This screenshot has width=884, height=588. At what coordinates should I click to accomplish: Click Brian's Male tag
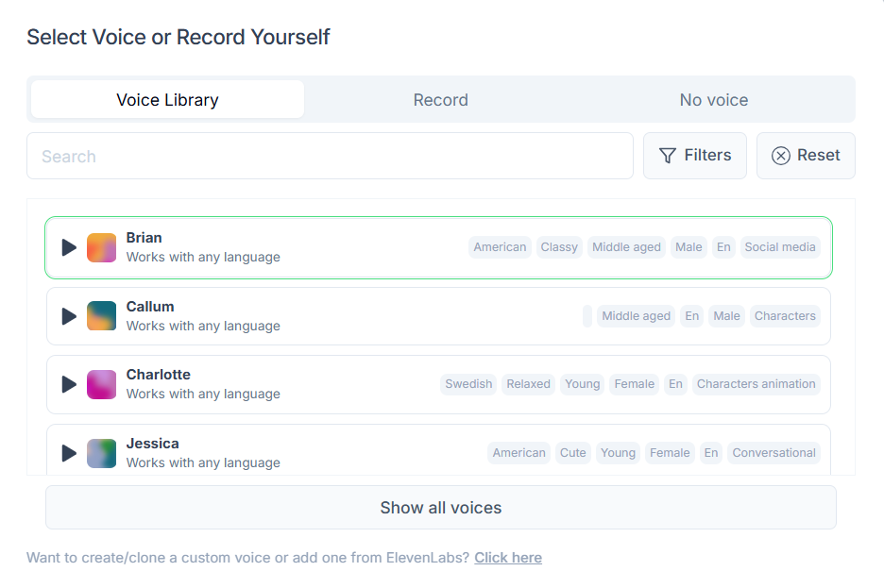pyautogui.click(x=688, y=247)
